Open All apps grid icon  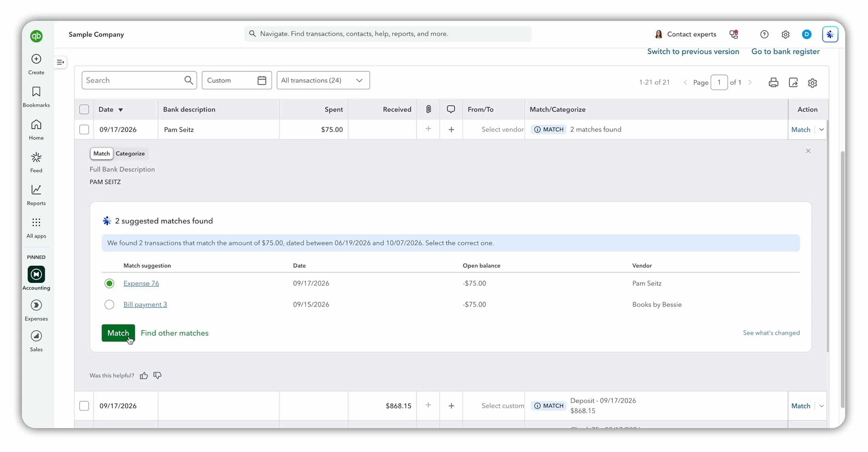36,222
